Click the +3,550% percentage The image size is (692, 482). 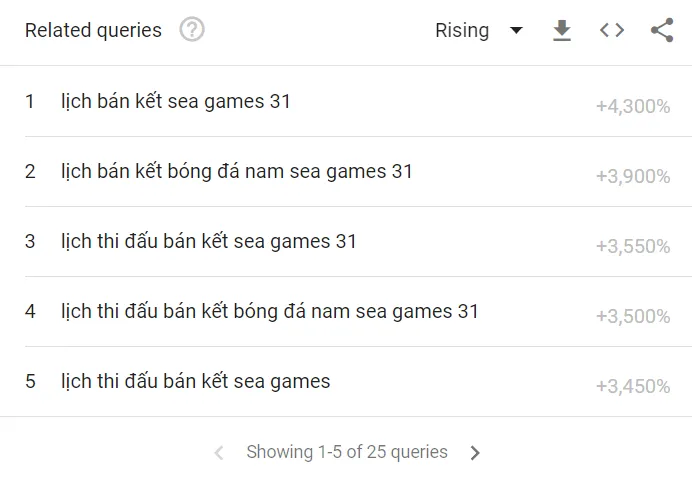tap(633, 246)
